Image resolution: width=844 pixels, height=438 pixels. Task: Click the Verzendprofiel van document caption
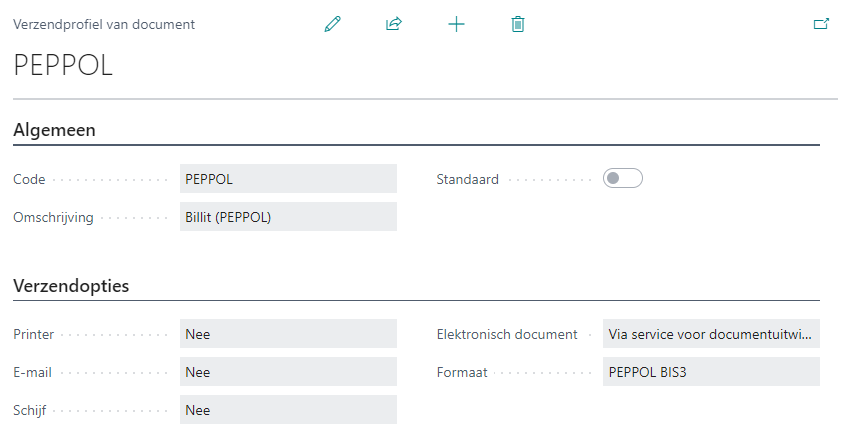104,25
